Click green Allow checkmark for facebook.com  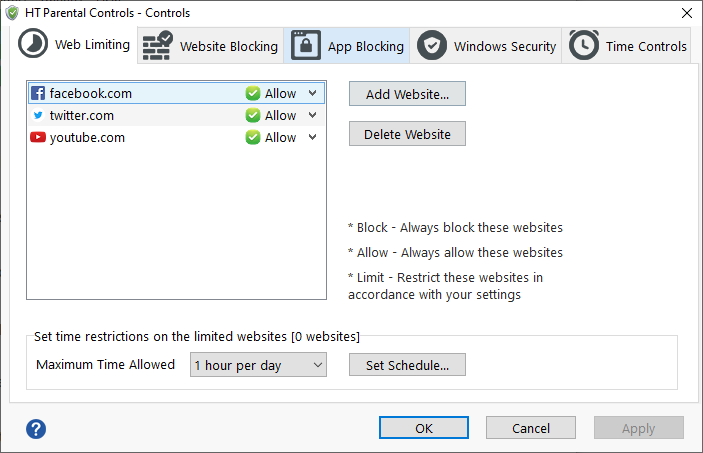click(253, 93)
